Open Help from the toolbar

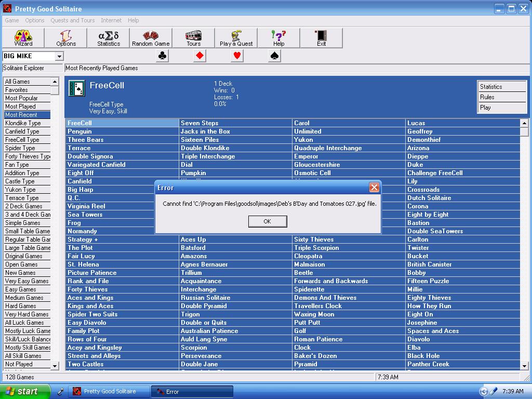pyautogui.click(x=279, y=37)
